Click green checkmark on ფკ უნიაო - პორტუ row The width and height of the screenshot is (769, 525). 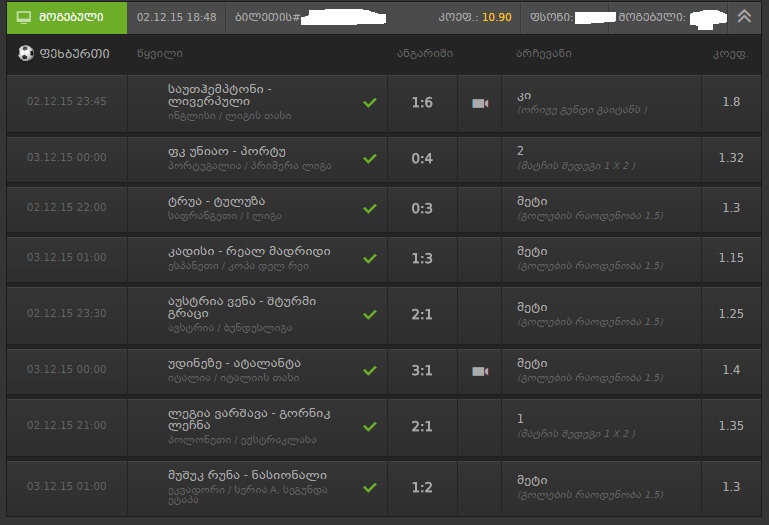click(x=370, y=158)
